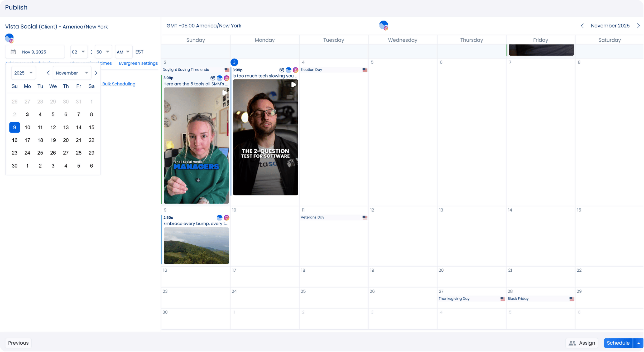Click the Previous button
The height and width of the screenshot is (352, 644).
[18, 343]
